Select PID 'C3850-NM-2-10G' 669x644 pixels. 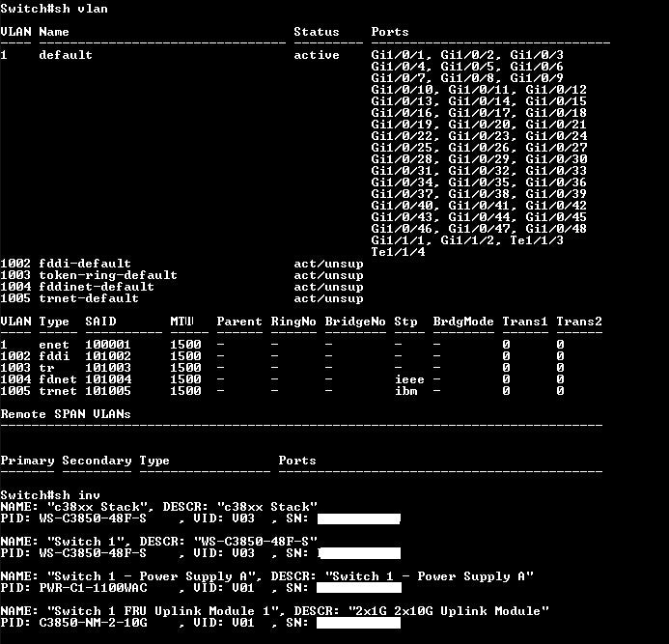(93, 622)
